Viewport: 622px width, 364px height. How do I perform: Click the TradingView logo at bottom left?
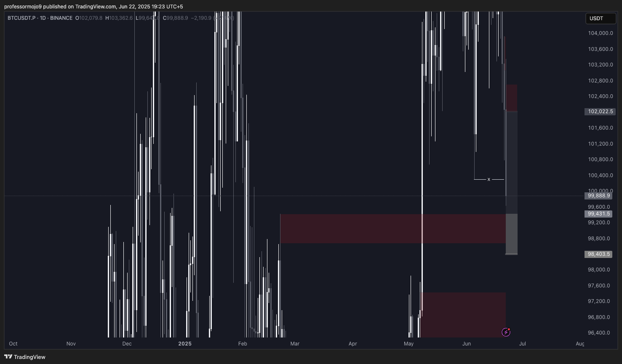click(25, 357)
